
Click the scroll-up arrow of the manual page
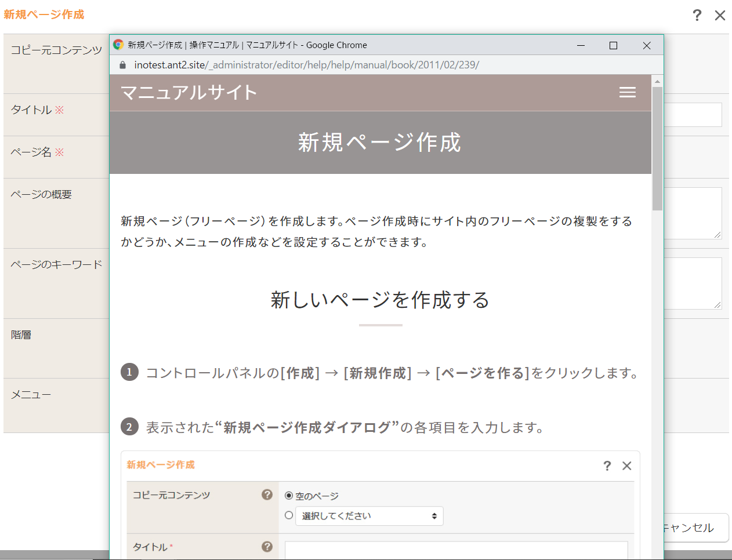657,81
